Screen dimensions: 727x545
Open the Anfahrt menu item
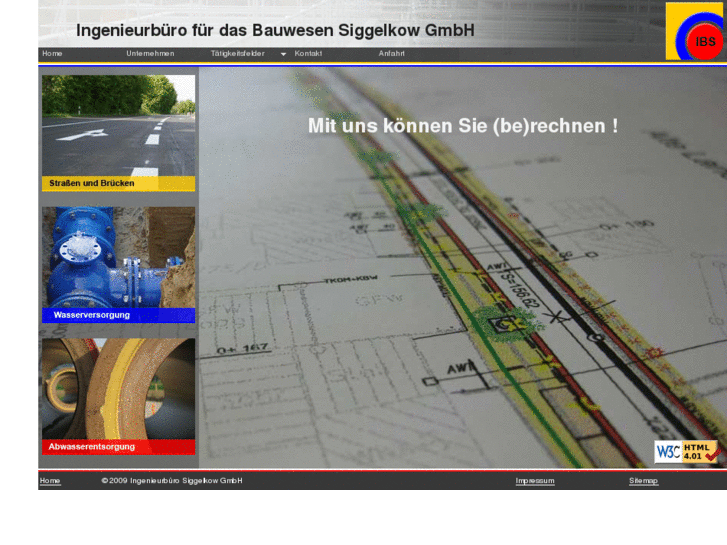[x=391, y=54]
